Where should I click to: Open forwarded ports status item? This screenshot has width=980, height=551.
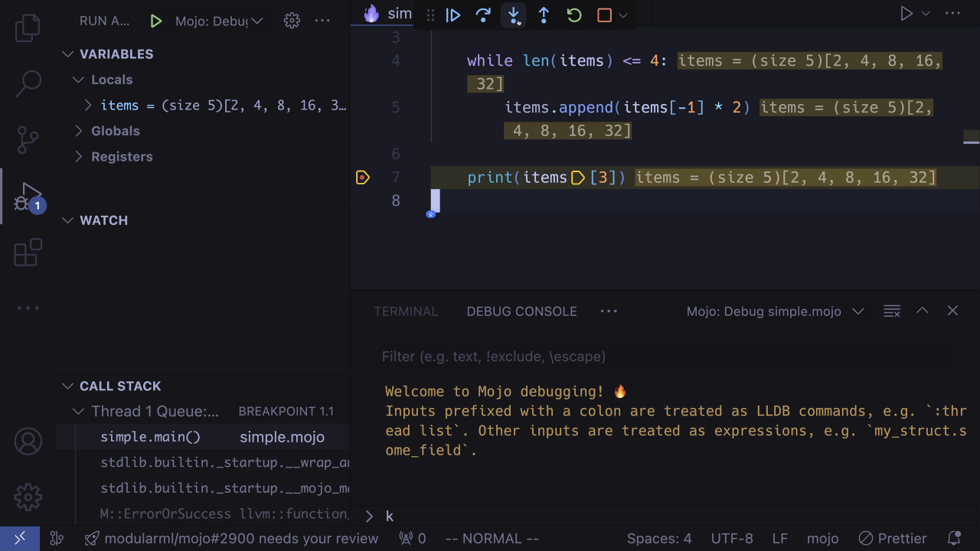pyautogui.click(x=413, y=539)
